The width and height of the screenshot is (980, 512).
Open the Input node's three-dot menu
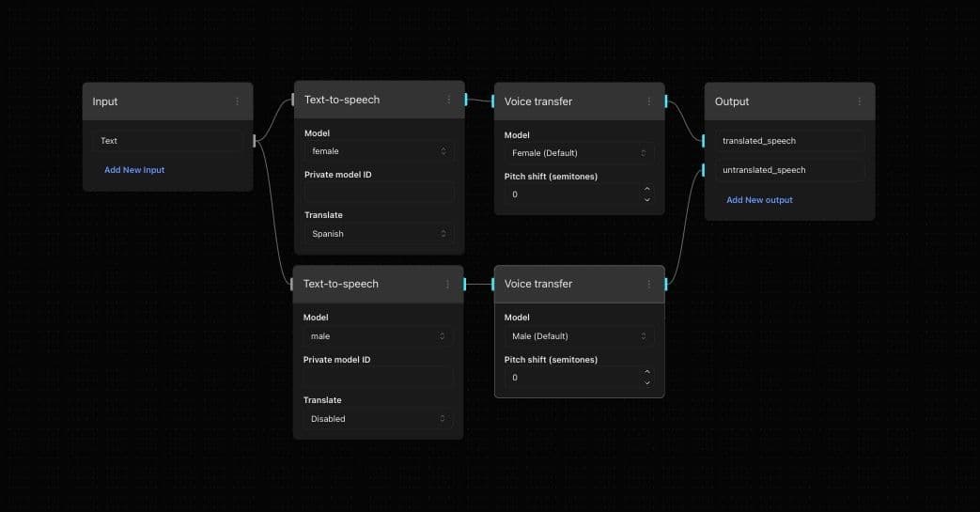coord(237,101)
